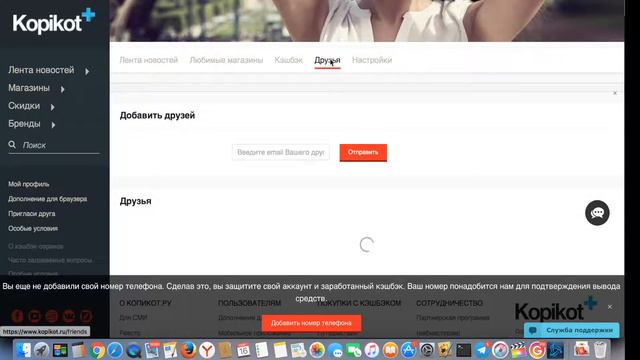Open the round live chat bubble
Image resolution: width=640 pixels, height=360 pixels.
(x=597, y=213)
